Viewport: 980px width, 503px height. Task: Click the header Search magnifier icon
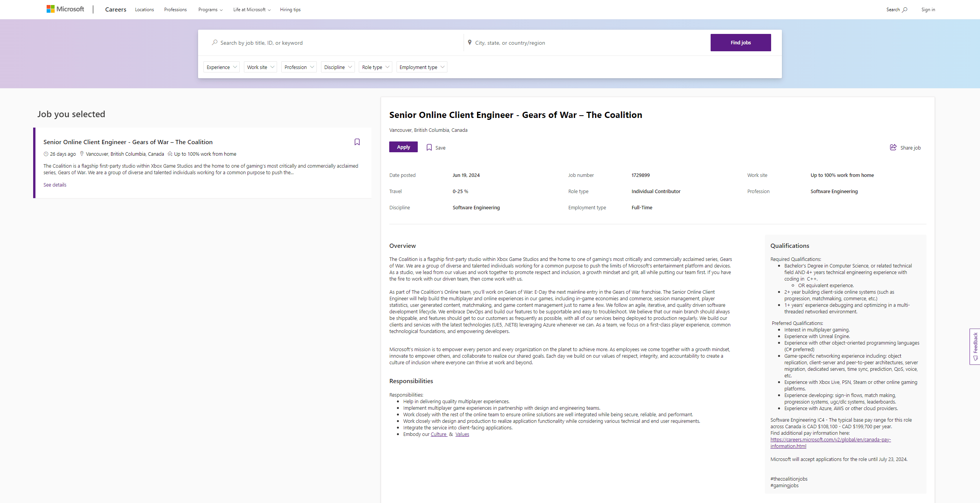point(905,10)
